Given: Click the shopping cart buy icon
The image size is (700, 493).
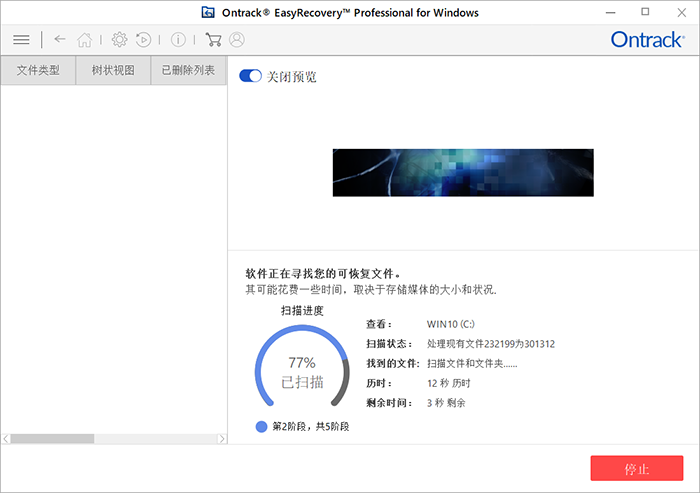Looking at the screenshot, I should click(x=213, y=40).
